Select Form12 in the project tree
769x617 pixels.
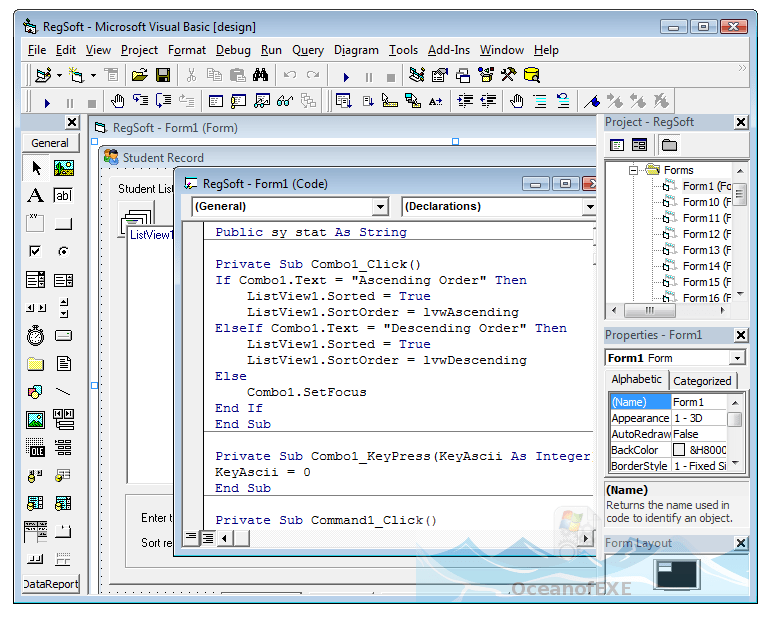click(x=700, y=234)
